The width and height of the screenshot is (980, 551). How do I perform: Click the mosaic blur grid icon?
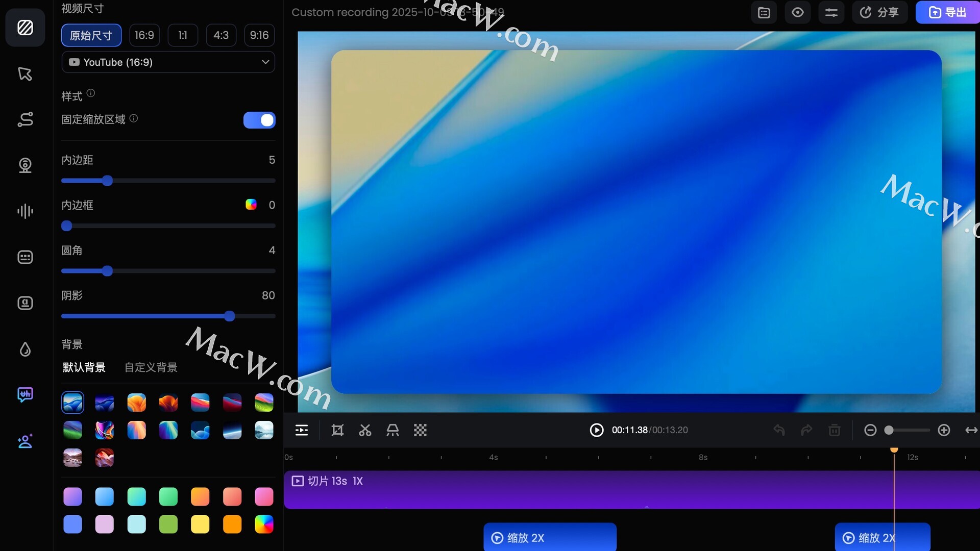(x=420, y=430)
